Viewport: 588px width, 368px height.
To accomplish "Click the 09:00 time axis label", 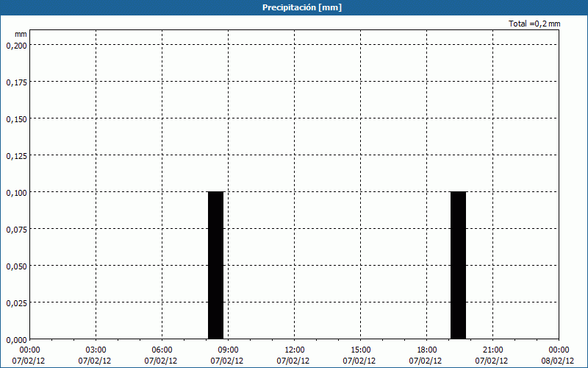I will (x=229, y=350).
